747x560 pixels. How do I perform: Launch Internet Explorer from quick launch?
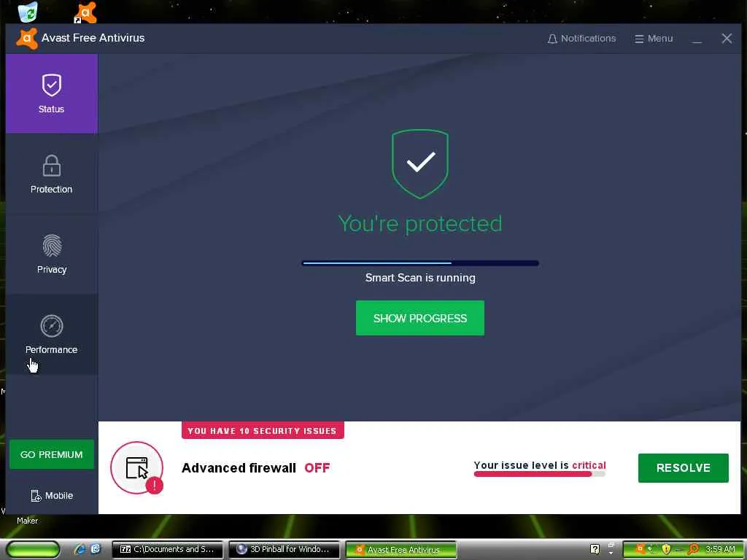[x=80, y=549]
